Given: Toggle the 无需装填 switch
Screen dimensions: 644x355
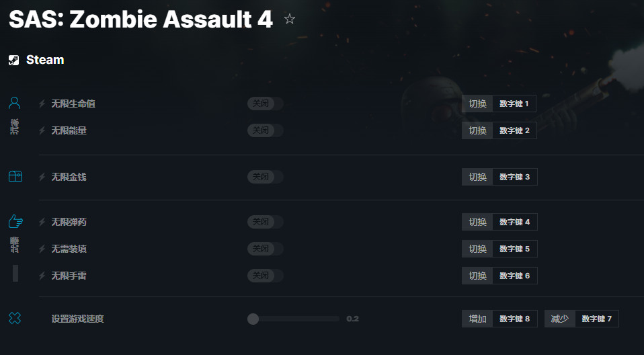Looking at the screenshot, I should (265, 249).
